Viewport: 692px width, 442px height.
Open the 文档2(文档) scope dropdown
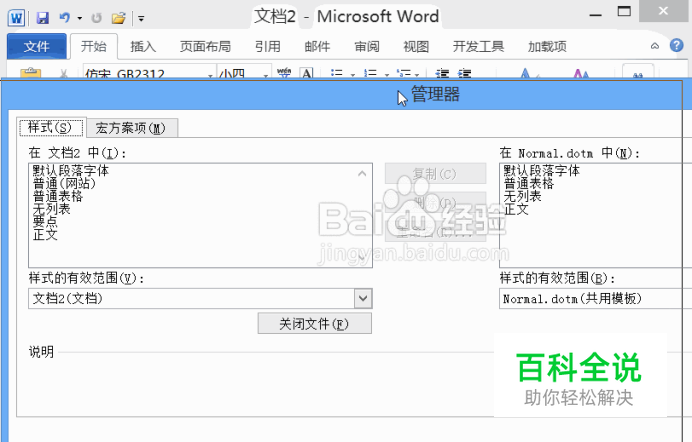point(363,299)
